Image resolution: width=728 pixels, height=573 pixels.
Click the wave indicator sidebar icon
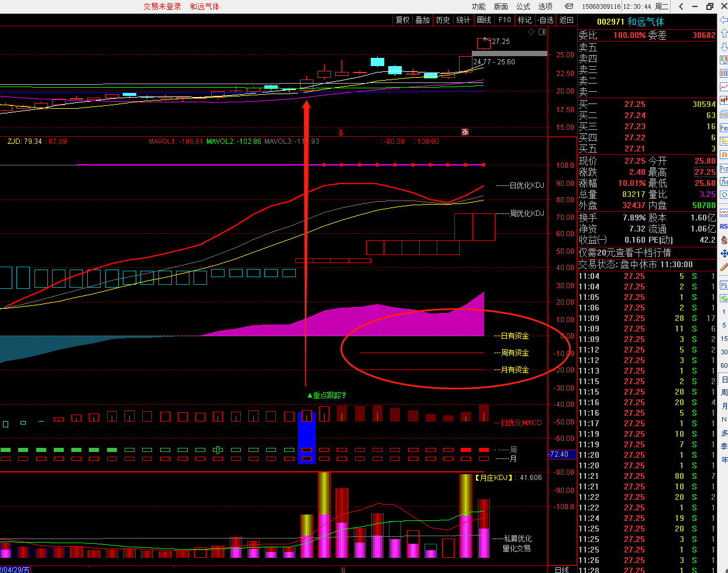tap(724, 213)
